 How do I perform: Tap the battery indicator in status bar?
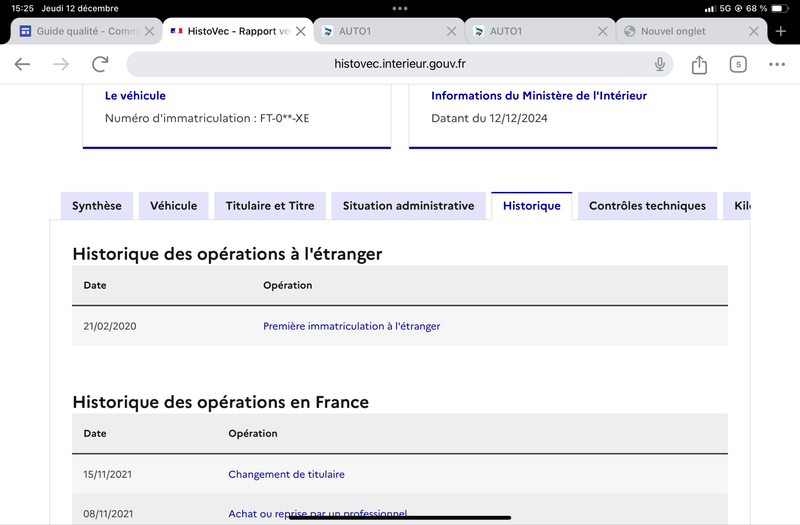click(x=780, y=8)
